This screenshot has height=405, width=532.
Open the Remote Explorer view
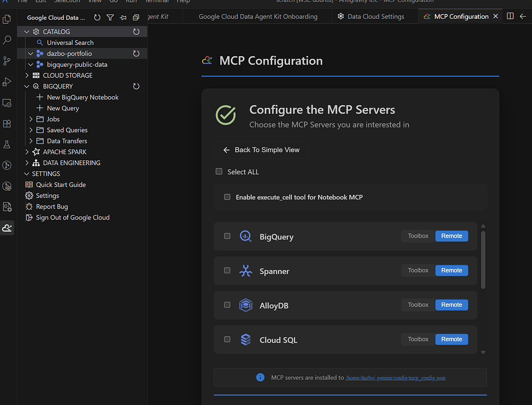pyautogui.click(x=7, y=103)
